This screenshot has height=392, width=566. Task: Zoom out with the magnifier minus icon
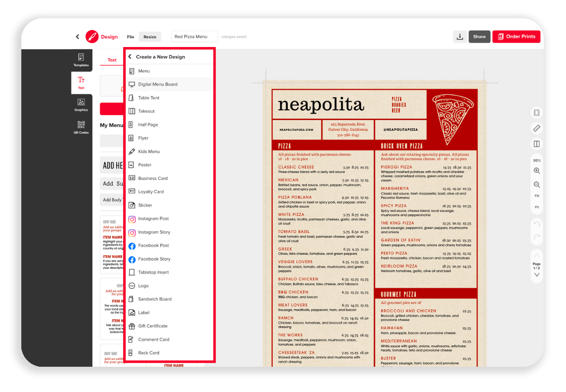coord(537,185)
